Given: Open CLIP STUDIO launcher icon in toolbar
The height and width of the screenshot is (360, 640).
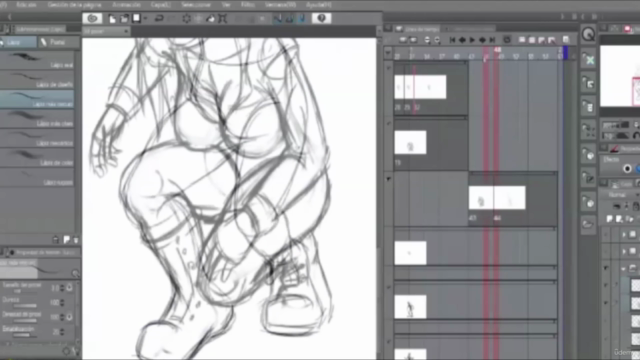Looking at the screenshot, I should click(x=92, y=18).
